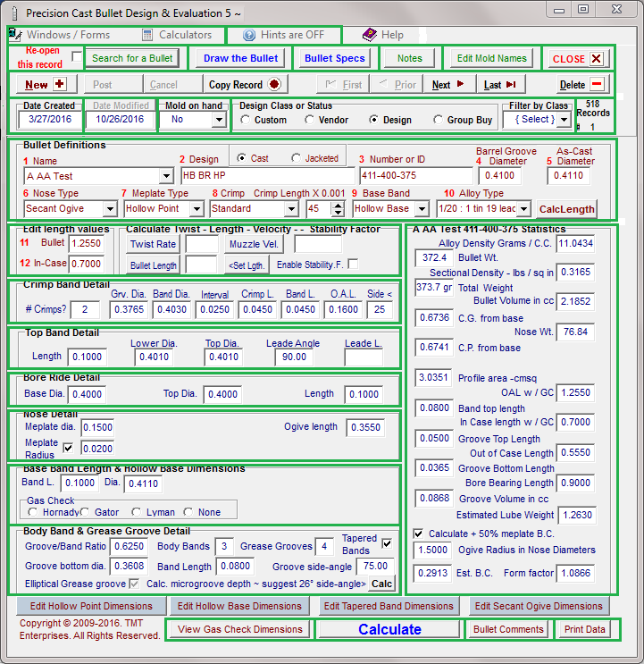Select the Group Buy radio button
Screen dimensions: 644x664
click(x=438, y=120)
